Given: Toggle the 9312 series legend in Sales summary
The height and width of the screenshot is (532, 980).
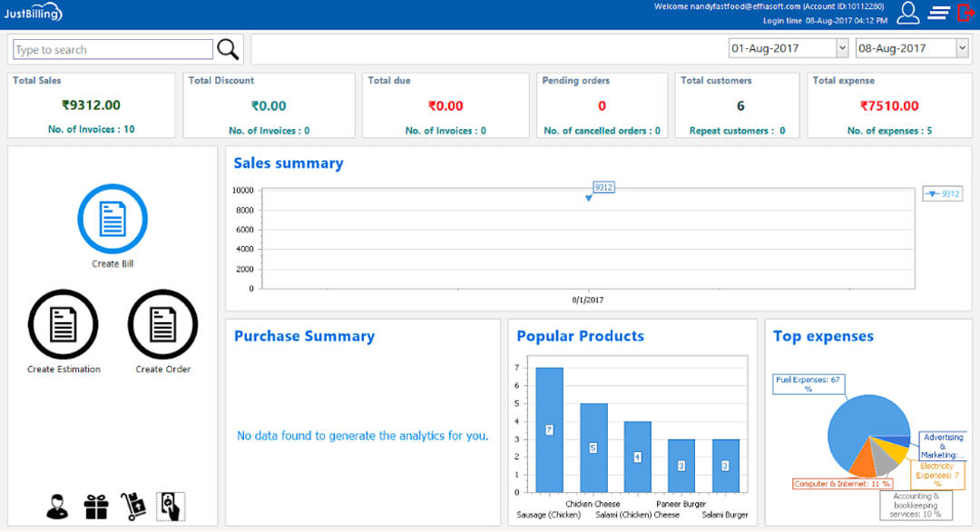Looking at the screenshot, I should 941,192.
